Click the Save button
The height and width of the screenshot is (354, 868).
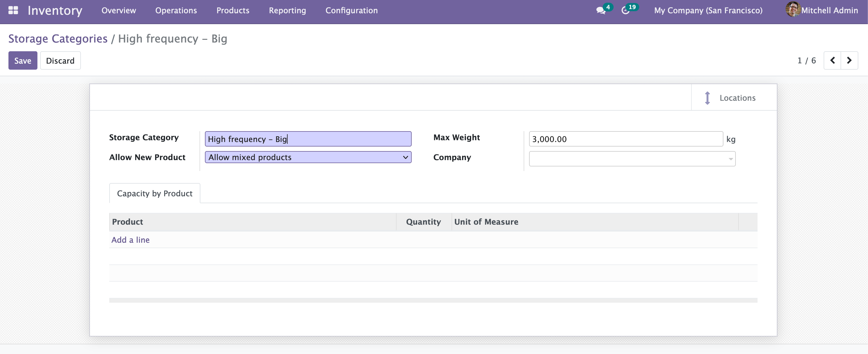(x=23, y=61)
